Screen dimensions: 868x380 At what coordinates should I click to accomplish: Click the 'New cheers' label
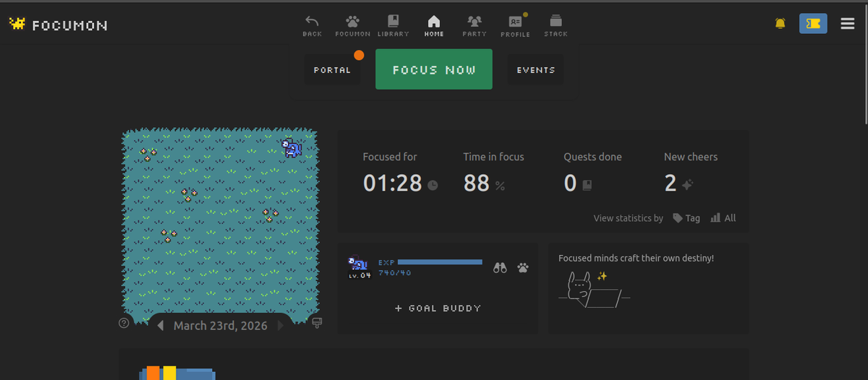pos(691,157)
